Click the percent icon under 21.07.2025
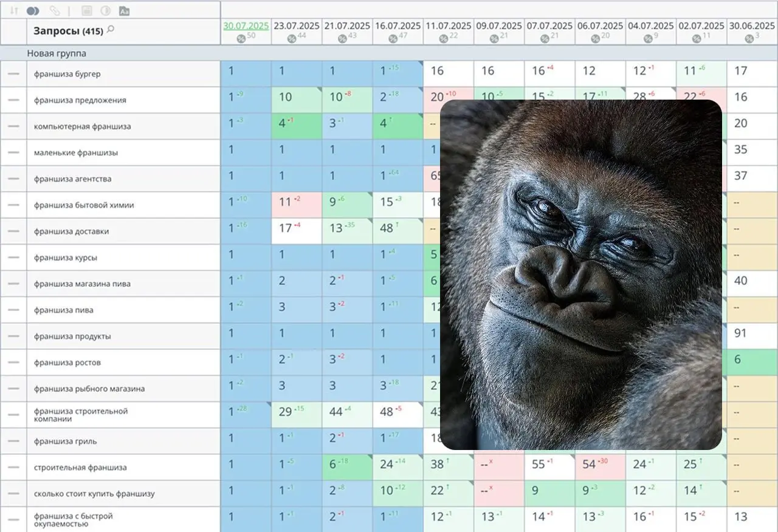 [x=343, y=38]
